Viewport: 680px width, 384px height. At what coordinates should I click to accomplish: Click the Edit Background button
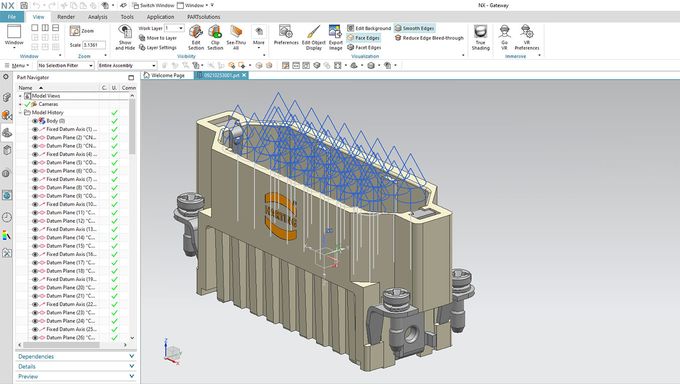coord(369,28)
